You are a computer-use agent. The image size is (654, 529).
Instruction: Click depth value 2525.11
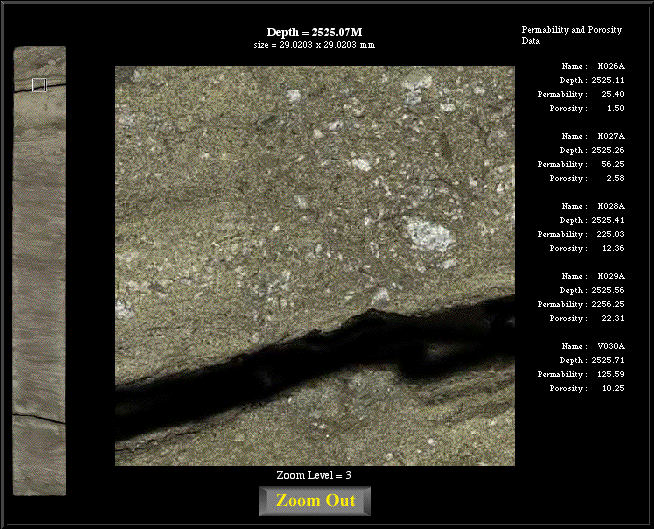pyautogui.click(x=608, y=80)
